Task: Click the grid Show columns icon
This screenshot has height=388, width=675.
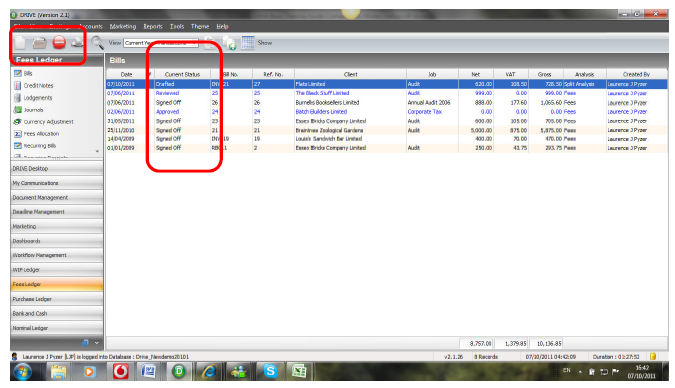Action: pyautogui.click(x=248, y=43)
